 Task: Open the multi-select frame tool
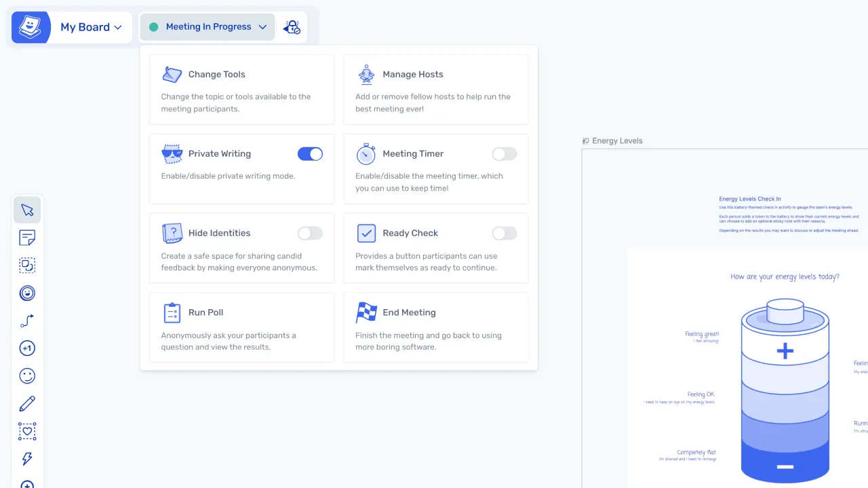click(x=27, y=265)
